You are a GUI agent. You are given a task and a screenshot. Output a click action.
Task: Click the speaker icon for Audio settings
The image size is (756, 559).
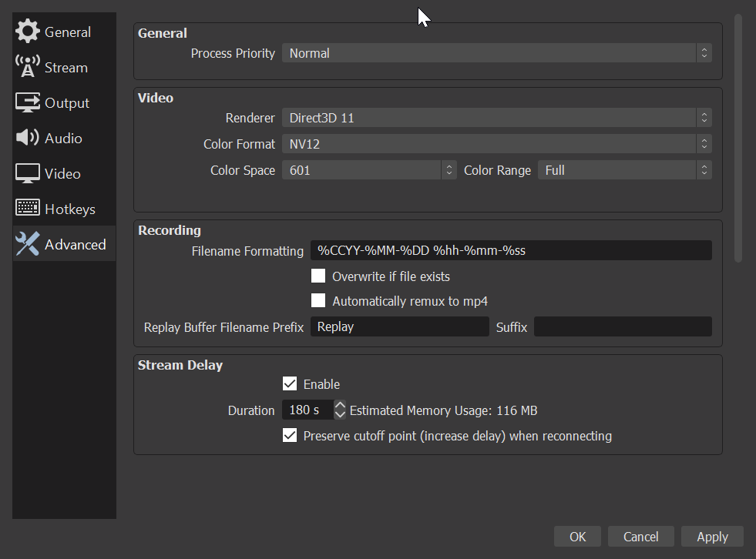28,138
